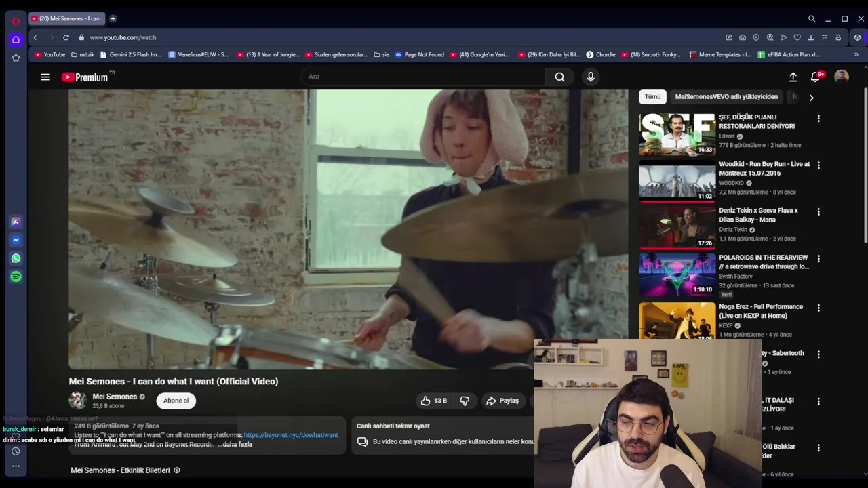
Task: Search tabs with magnifier in title bar
Action: (x=811, y=18)
